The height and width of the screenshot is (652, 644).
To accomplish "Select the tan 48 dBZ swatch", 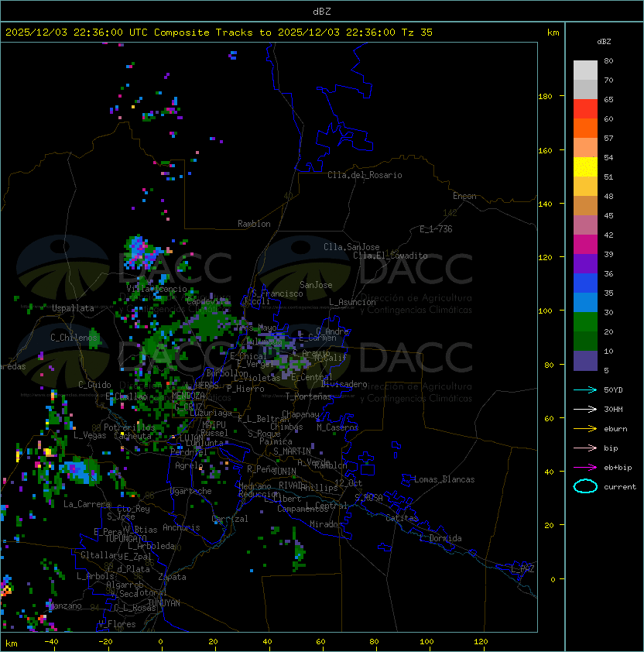I will (585, 205).
